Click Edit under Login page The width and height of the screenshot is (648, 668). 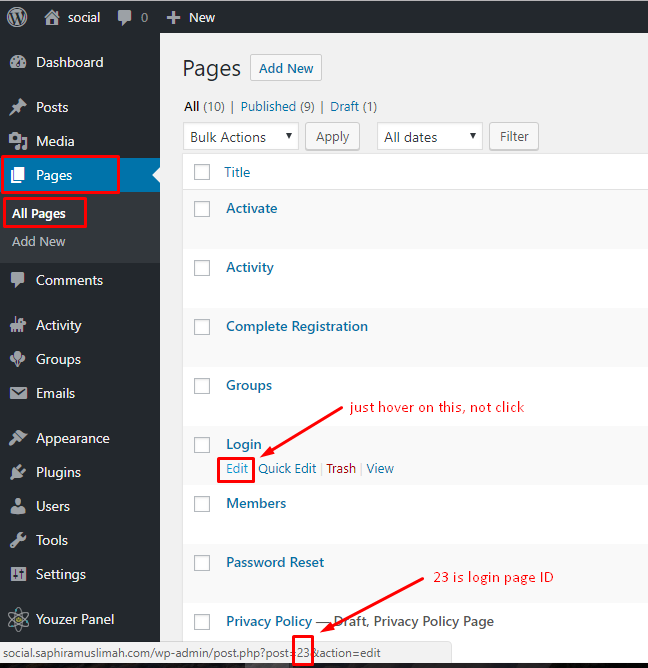(x=237, y=469)
